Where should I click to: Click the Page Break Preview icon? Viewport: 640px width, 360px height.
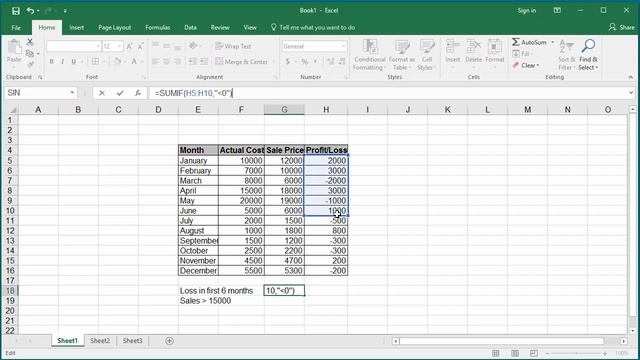coord(533,353)
